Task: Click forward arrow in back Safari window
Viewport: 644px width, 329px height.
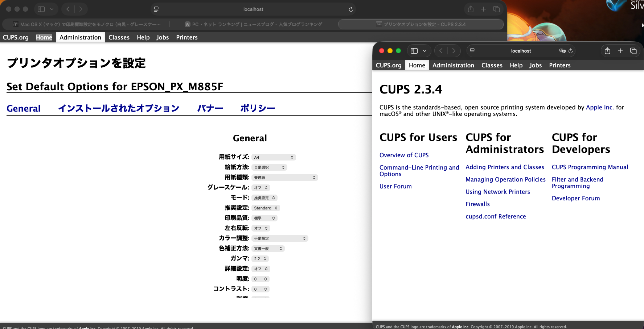Action: point(81,9)
